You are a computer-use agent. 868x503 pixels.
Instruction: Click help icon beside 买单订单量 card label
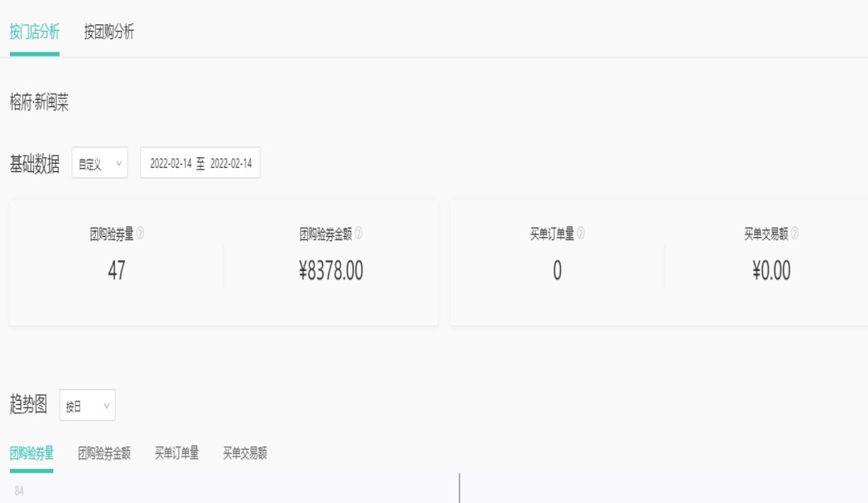click(x=580, y=234)
